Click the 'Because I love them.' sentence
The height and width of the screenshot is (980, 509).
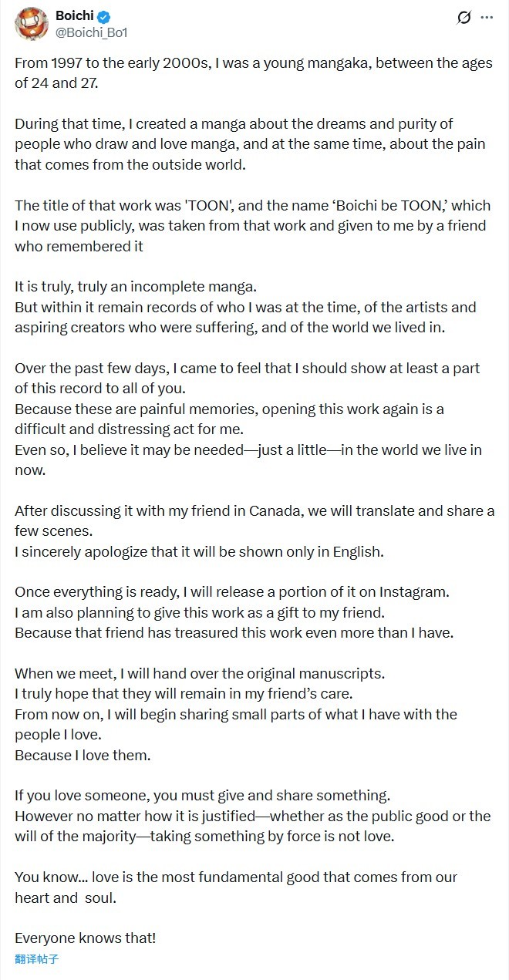(83, 755)
